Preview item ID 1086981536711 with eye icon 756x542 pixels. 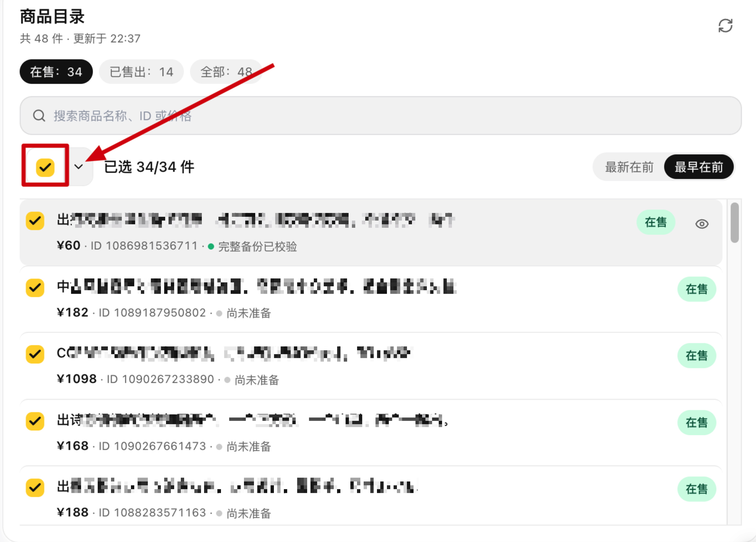point(702,224)
